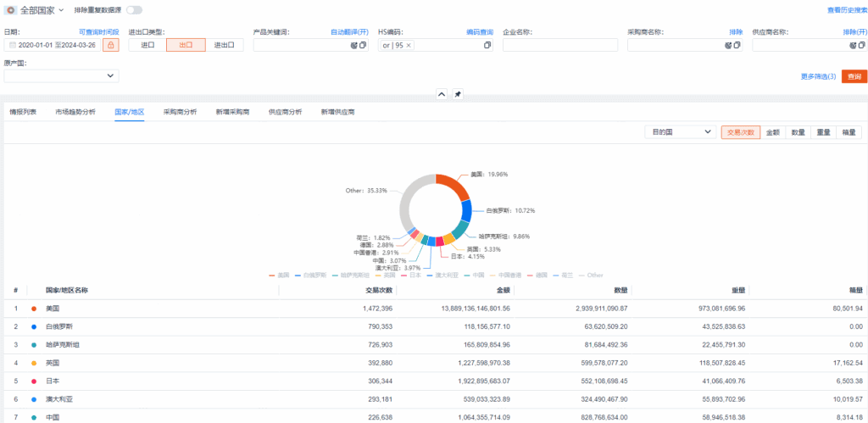Viewport: 868px width, 423px height.
Task: Toggle the 排除重复数据源 switch
Action: pos(134,10)
